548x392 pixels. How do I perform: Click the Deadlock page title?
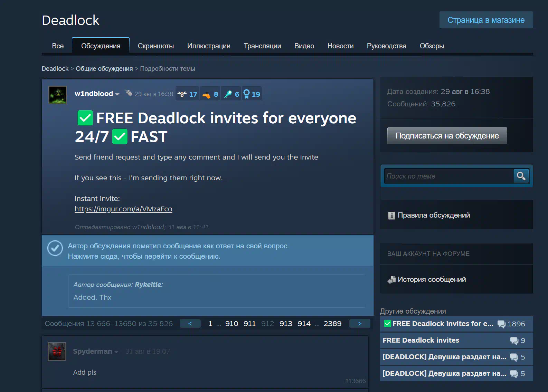click(x=70, y=20)
